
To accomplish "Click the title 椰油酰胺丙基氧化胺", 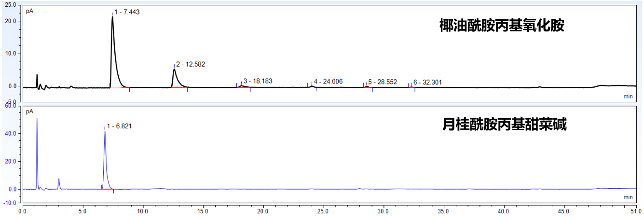I will pyautogui.click(x=502, y=26).
